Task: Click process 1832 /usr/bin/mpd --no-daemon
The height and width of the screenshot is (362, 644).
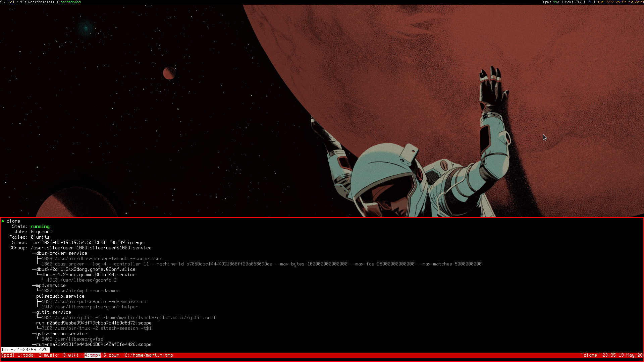Action: [x=80, y=291]
